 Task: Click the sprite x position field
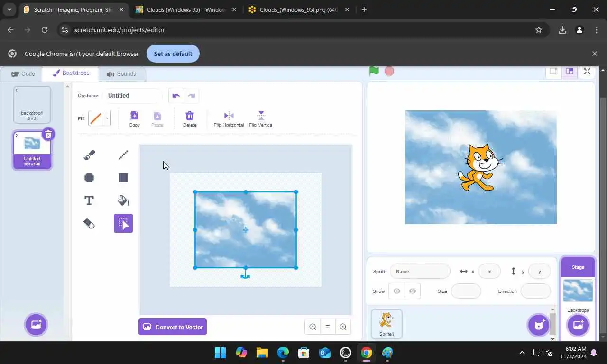point(489,271)
